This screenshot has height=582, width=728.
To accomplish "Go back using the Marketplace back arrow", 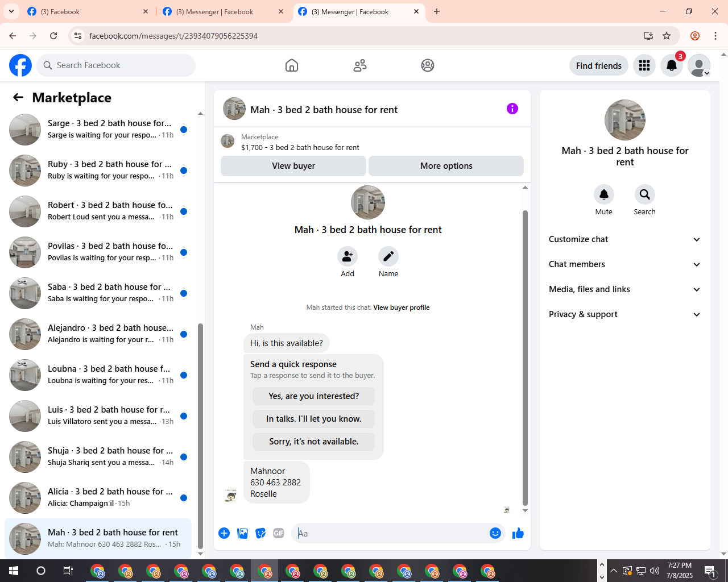I will [18, 97].
